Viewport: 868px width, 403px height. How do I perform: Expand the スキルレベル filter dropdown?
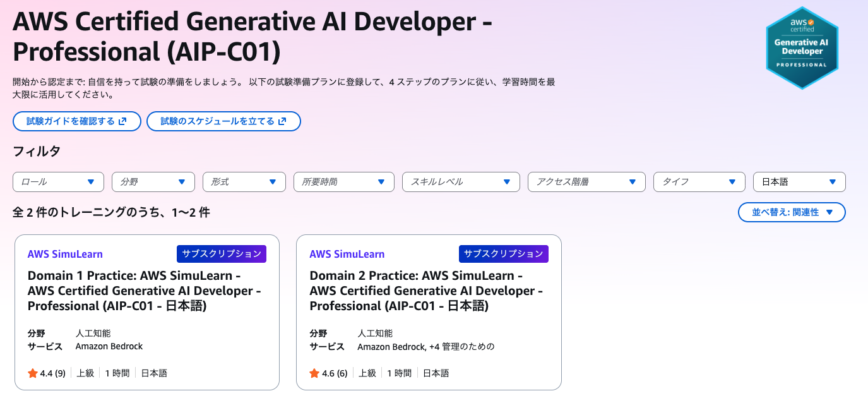pyautogui.click(x=461, y=182)
